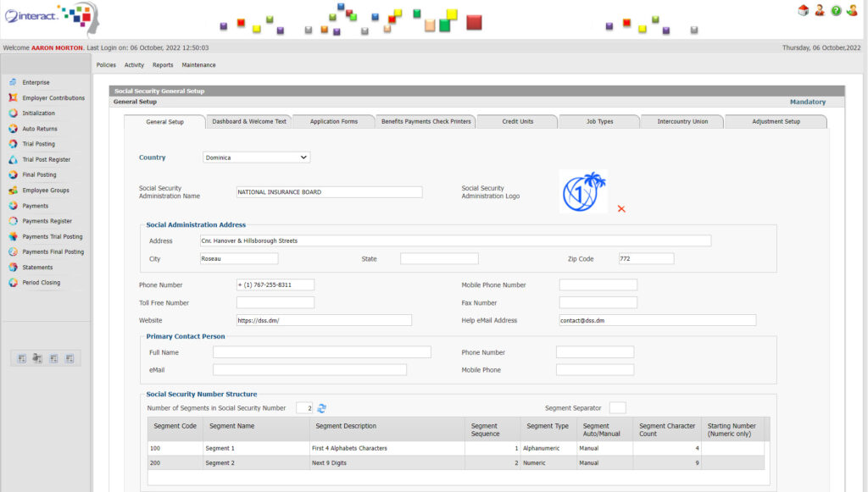Open the Maintenance menu

[198, 65]
